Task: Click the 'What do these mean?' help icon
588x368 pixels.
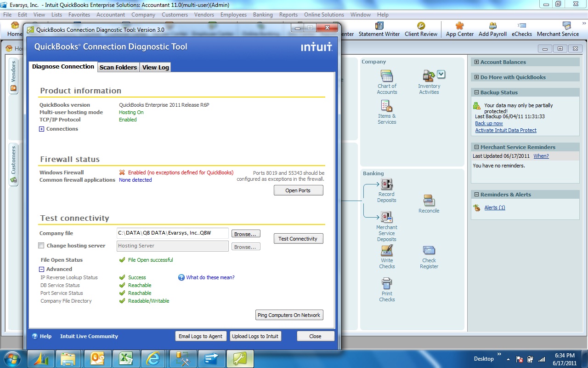Action: [181, 277]
